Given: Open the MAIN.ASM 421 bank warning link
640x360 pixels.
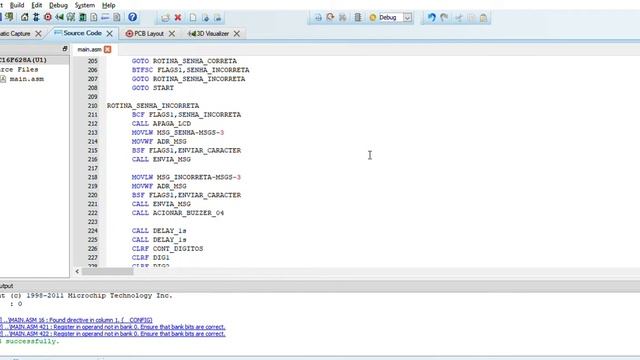Looking at the screenshot, I should tap(113, 327).
